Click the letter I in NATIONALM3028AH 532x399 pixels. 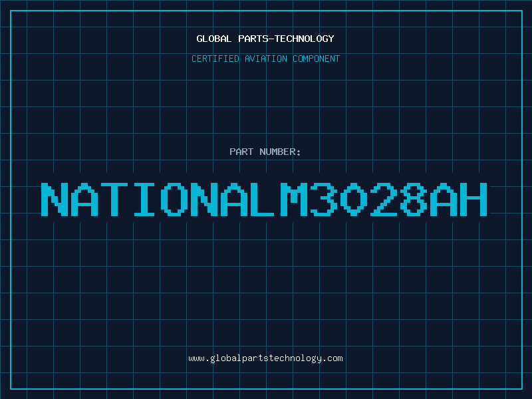pyautogui.click(x=144, y=199)
